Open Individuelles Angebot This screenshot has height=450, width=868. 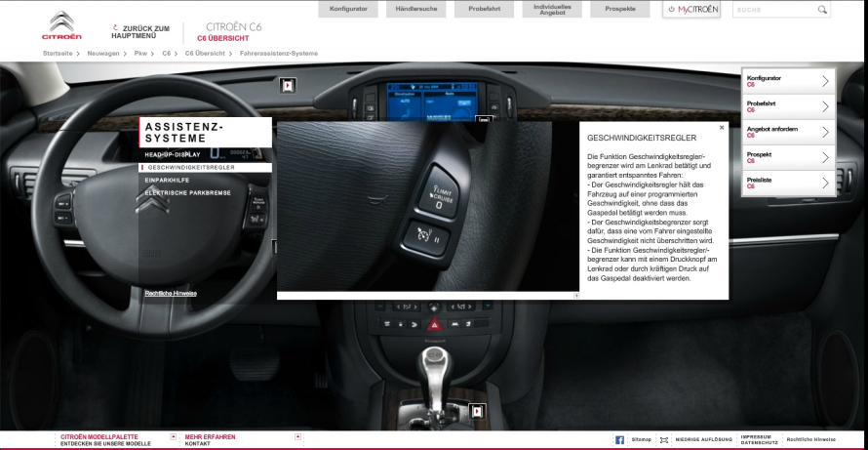click(x=552, y=9)
